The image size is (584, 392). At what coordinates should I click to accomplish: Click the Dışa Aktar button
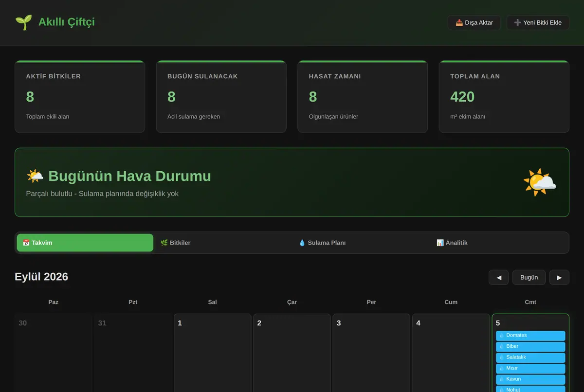(474, 22)
